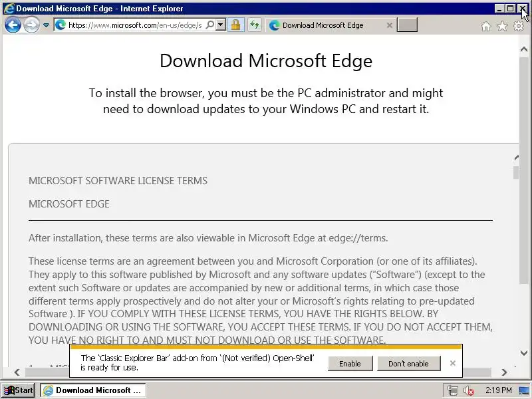532x399 pixels.
Task: Click MICROSOFT SOFTWARE LICENSE TERMS text
Action: coord(118,181)
